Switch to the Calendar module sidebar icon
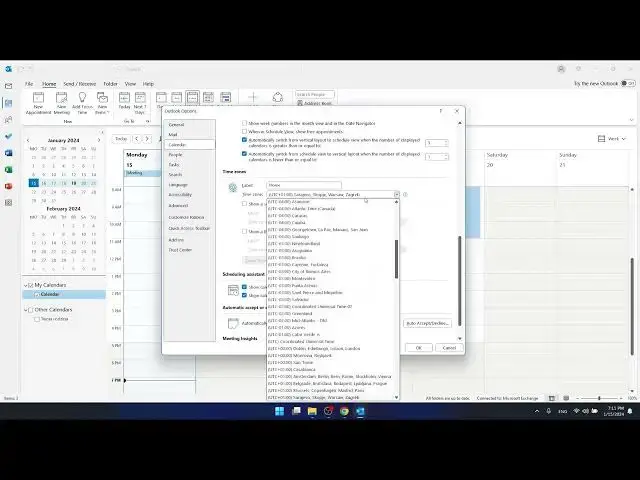This screenshot has height=480, width=640. pos(9,103)
